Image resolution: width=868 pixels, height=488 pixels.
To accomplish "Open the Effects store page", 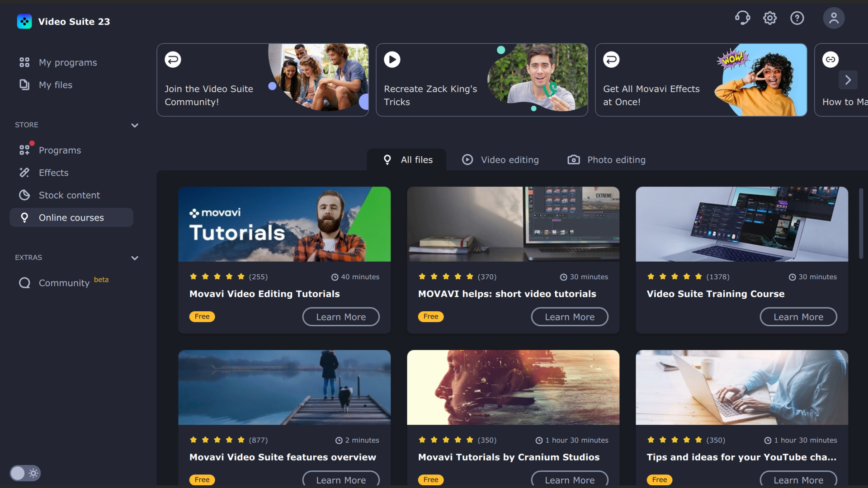I will (x=54, y=173).
